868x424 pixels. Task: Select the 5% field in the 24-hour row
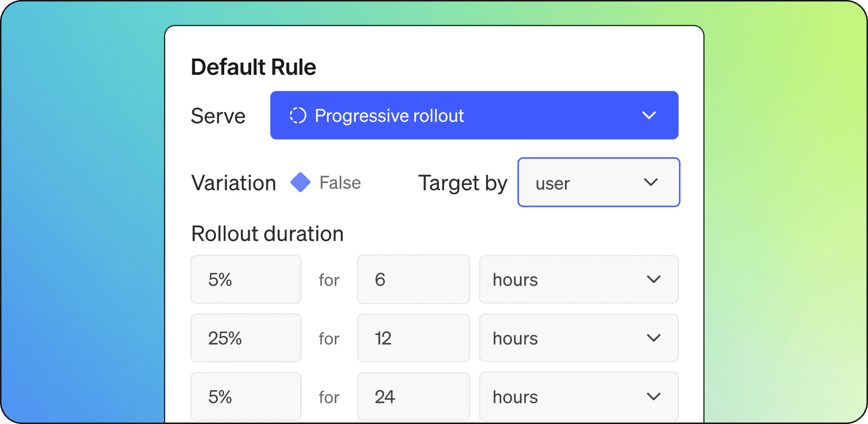[x=246, y=397]
